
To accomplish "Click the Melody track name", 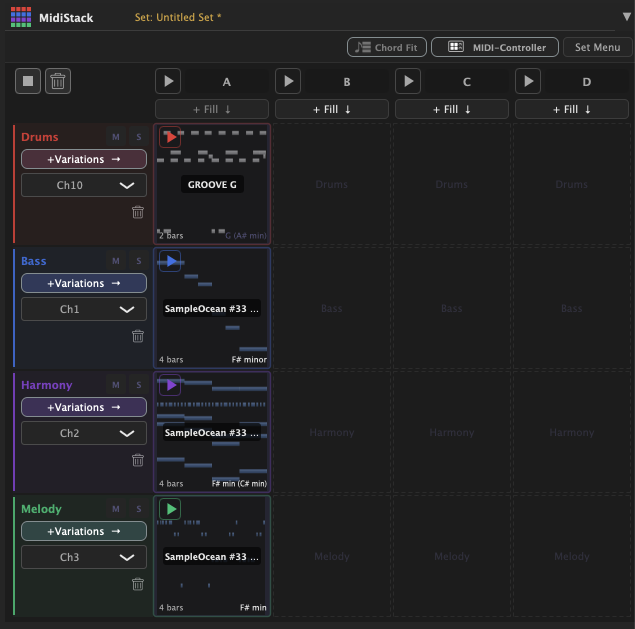I will pos(41,509).
